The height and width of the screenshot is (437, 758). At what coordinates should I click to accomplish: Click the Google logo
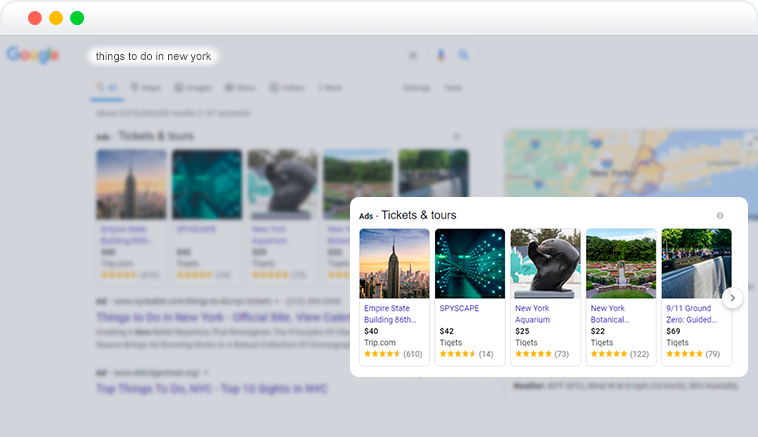click(x=33, y=55)
